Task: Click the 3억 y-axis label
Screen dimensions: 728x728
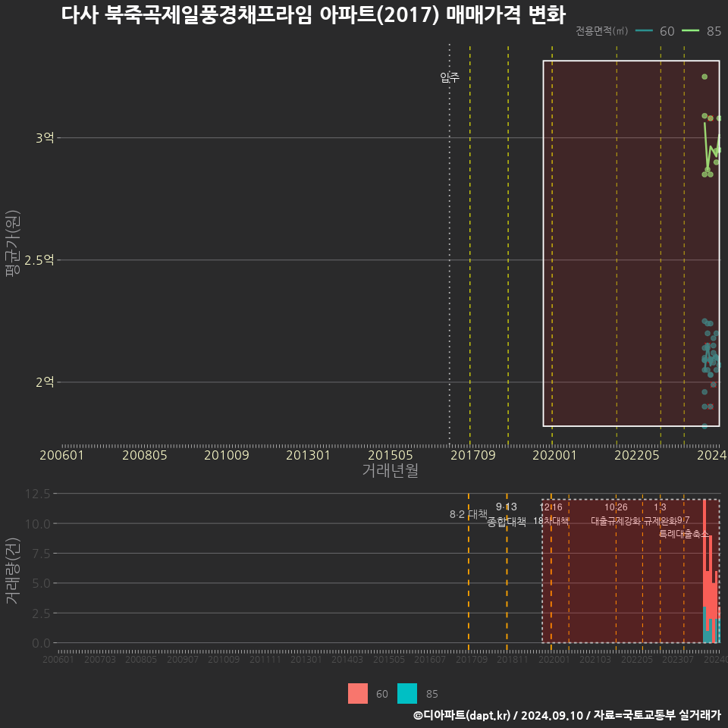Action: pyautogui.click(x=45, y=138)
